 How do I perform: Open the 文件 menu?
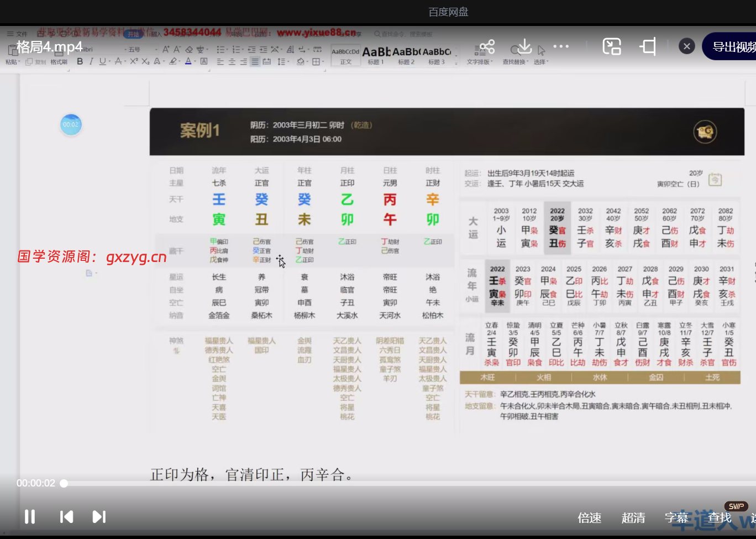point(17,34)
